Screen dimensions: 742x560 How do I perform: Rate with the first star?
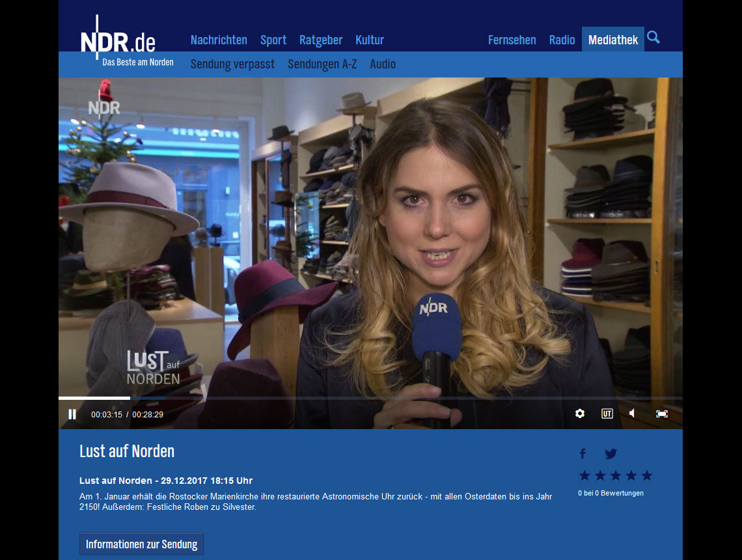coord(584,475)
